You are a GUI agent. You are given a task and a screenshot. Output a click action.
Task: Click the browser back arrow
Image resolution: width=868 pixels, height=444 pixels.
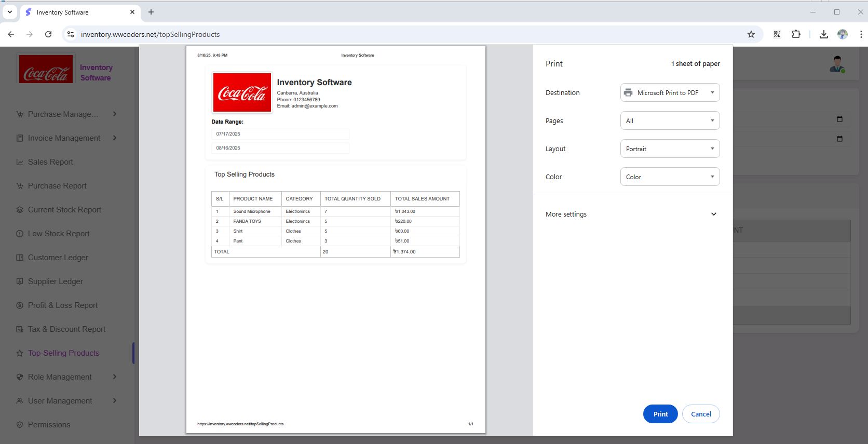[11, 34]
